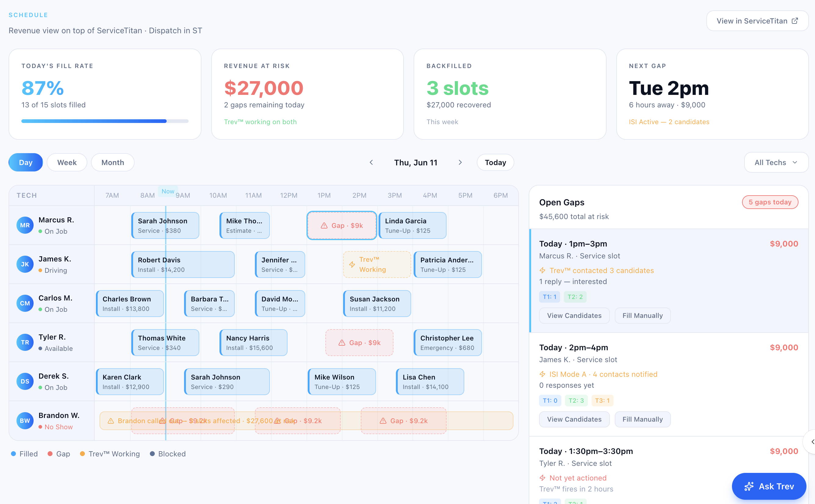Switch to the Week view tab

pos(67,162)
